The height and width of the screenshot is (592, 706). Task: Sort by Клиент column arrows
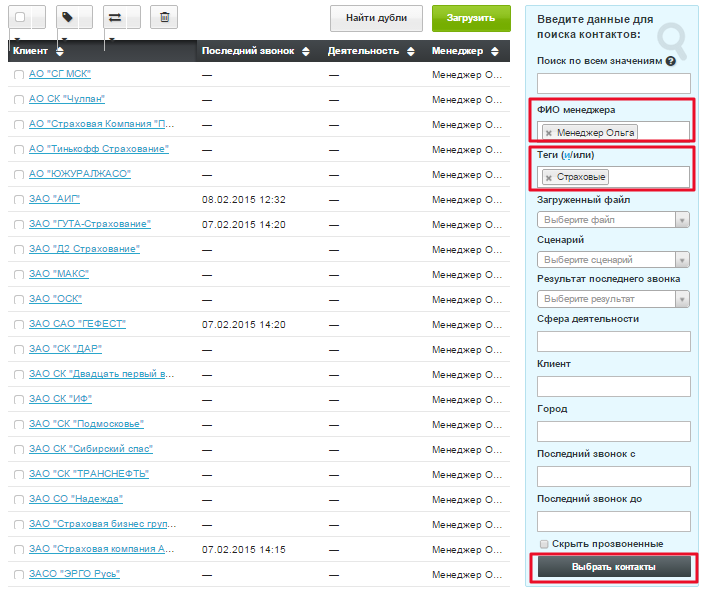pyautogui.click(x=60, y=52)
